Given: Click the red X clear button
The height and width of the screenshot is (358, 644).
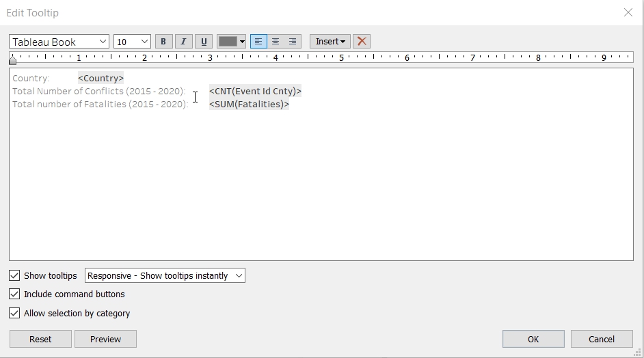Looking at the screenshot, I should pos(362,42).
